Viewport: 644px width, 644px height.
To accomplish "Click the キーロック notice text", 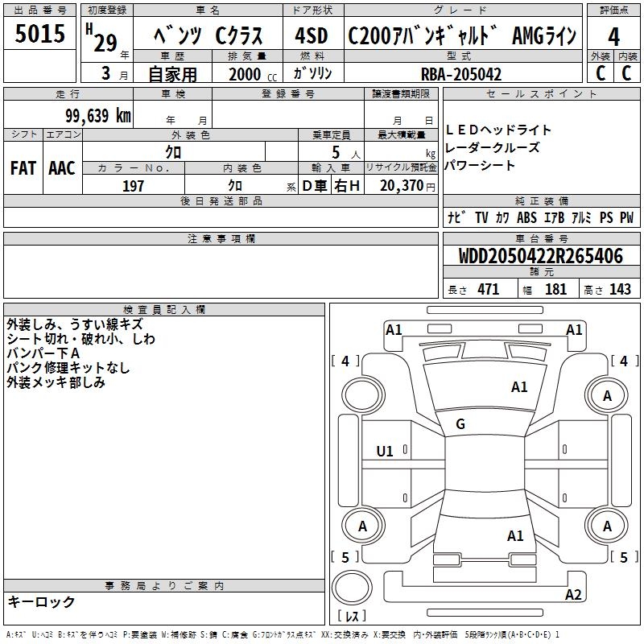I will [41, 601].
